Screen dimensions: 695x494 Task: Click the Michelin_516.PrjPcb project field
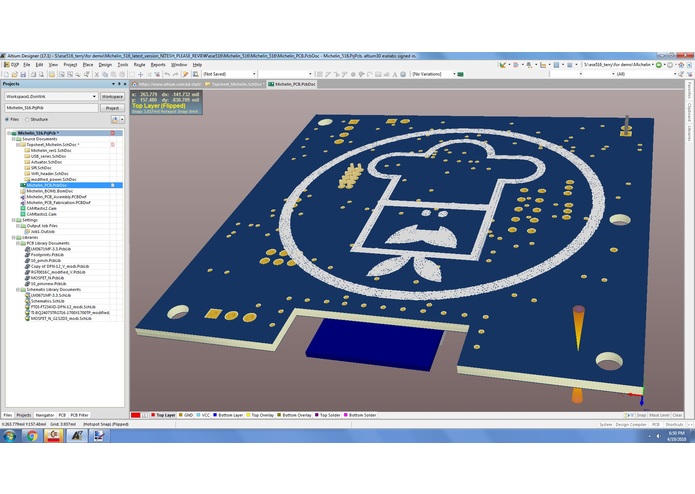51,108
